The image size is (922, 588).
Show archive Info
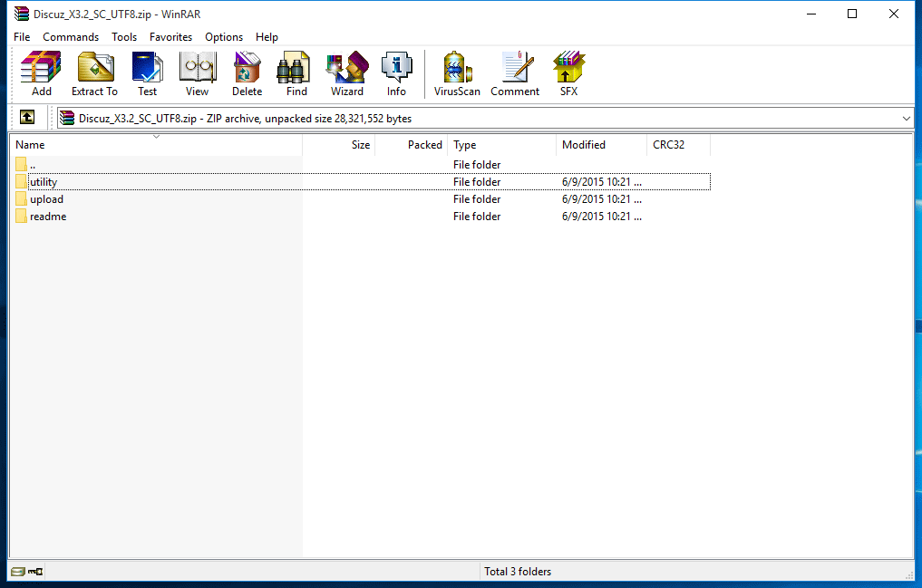pos(396,73)
